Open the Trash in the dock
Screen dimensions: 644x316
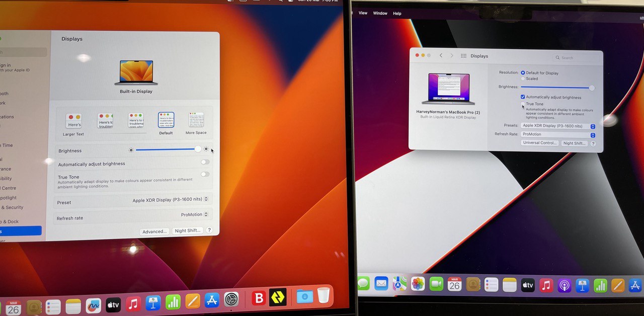tap(324, 295)
